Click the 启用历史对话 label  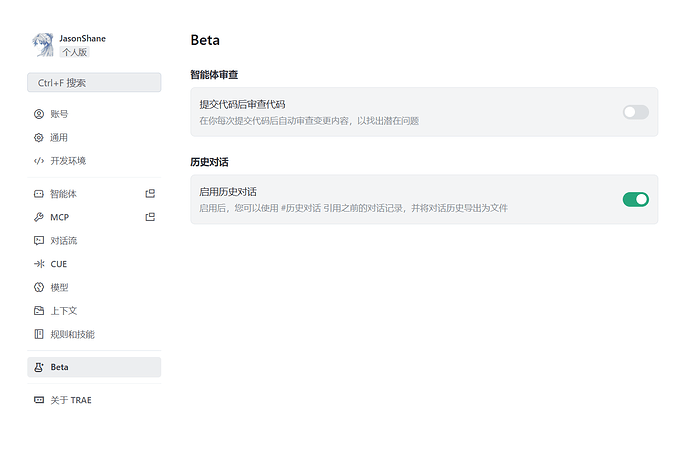pos(228,192)
